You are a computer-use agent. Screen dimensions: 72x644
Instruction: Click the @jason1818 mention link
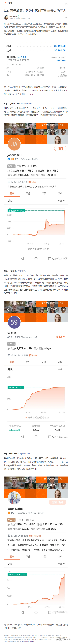pos(27,103)
